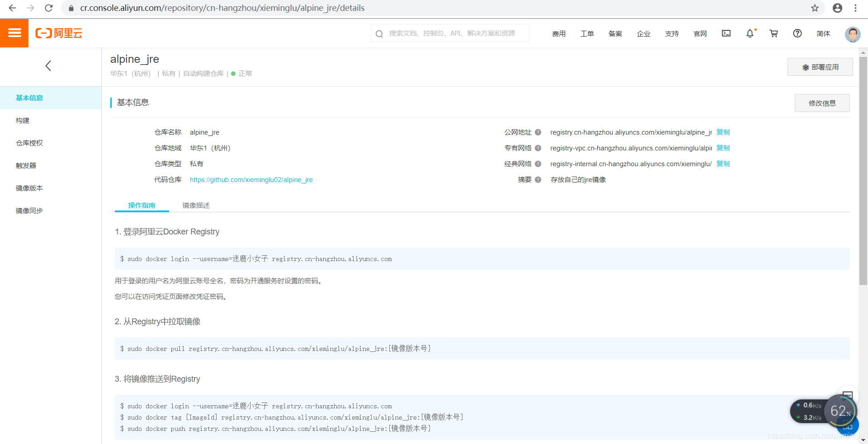
Task: Click the scrollbar down arrow
Action: pos(863,440)
